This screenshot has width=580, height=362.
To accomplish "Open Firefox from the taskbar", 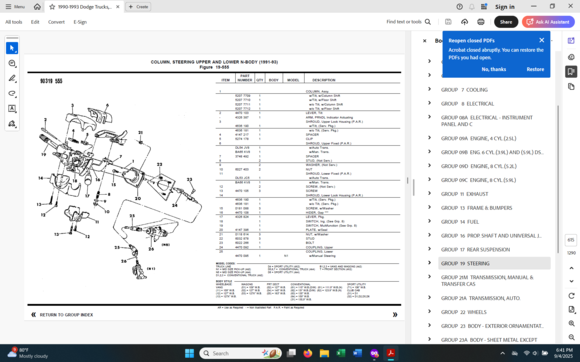I will pos(308,353).
